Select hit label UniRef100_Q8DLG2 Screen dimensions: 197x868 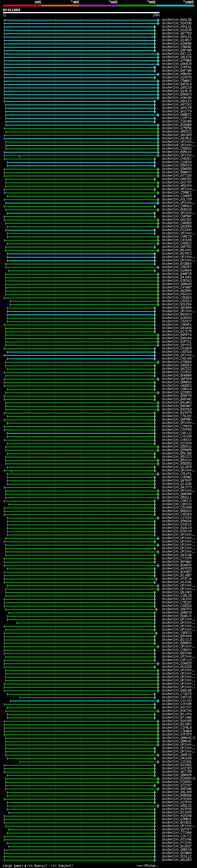click(x=177, y=806)
